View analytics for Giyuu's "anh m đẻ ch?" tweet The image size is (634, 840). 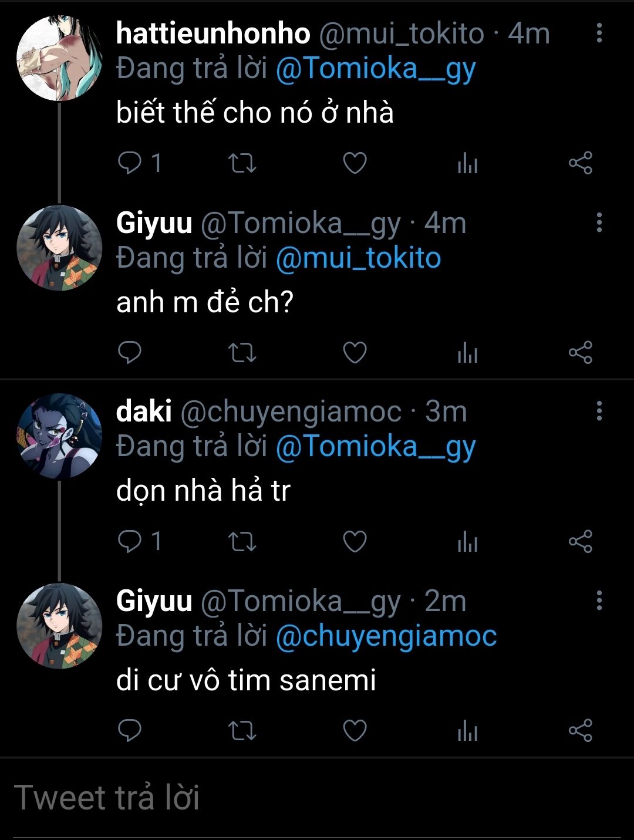[467, 353]
